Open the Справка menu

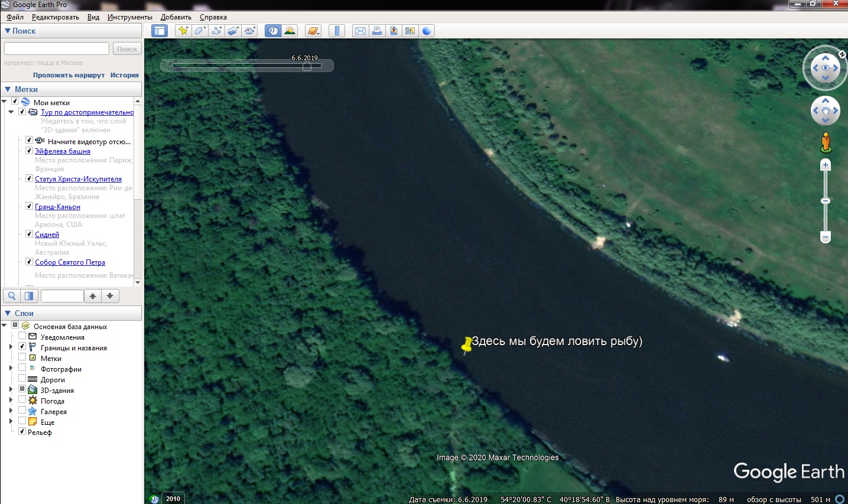pyautogui.click(x=213, y=17)
